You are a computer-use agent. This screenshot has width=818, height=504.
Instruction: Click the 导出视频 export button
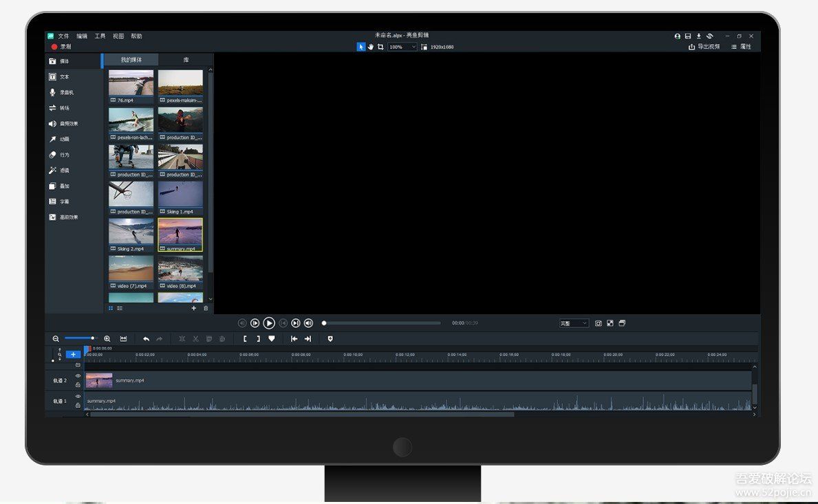point(704,47)
